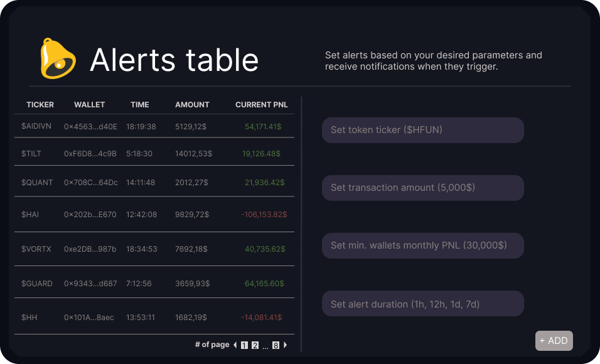Go to next page arrow

[x=285, y=345]
